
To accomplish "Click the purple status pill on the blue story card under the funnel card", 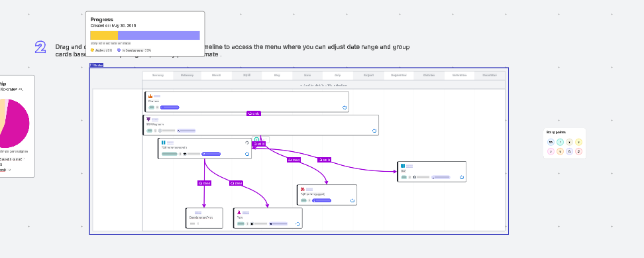I will (211, 154).
